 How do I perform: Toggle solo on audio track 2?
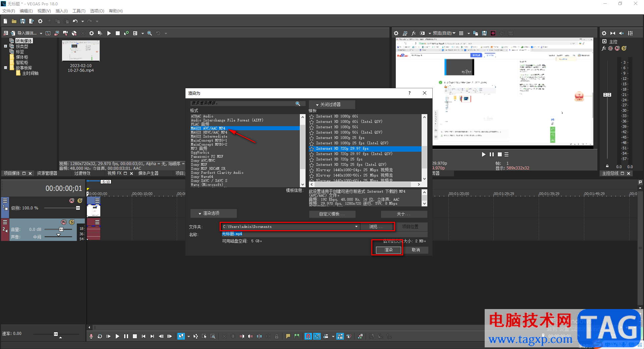click(72, 222)
